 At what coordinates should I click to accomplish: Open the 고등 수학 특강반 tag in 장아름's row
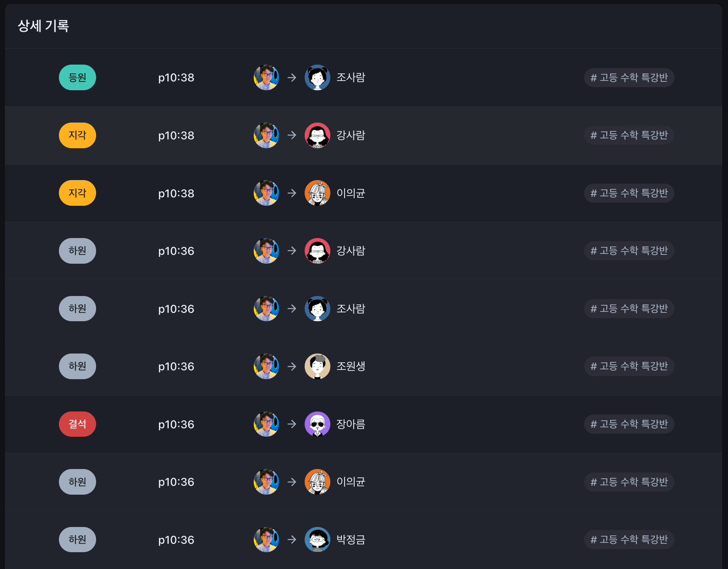(x=629, y=424)
